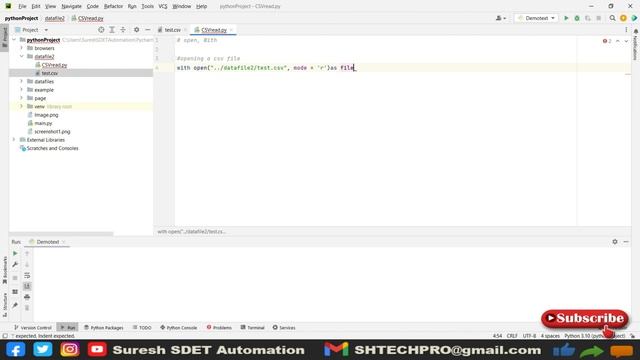The image size is (640, 360).
Task: Open the Problems tool window
Action: 219,327
